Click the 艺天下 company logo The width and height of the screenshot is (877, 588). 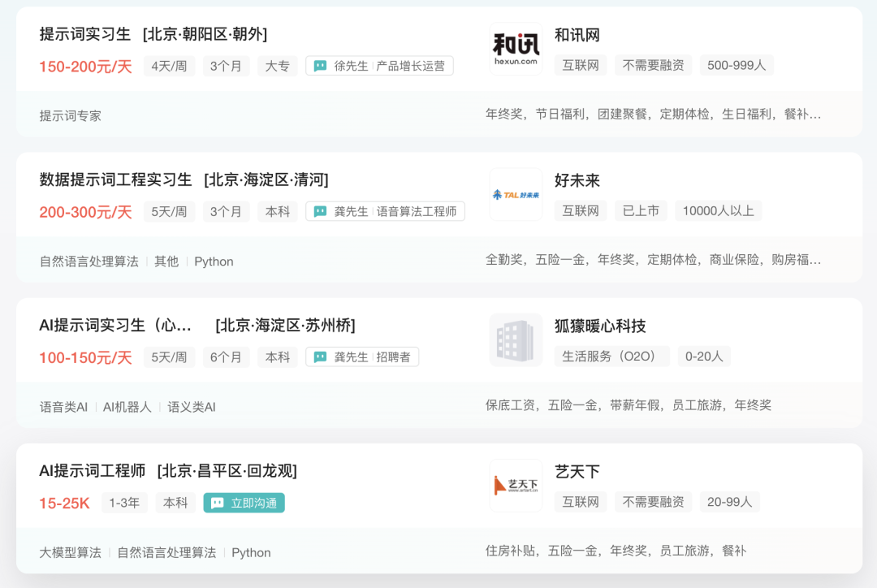(516, 485)
